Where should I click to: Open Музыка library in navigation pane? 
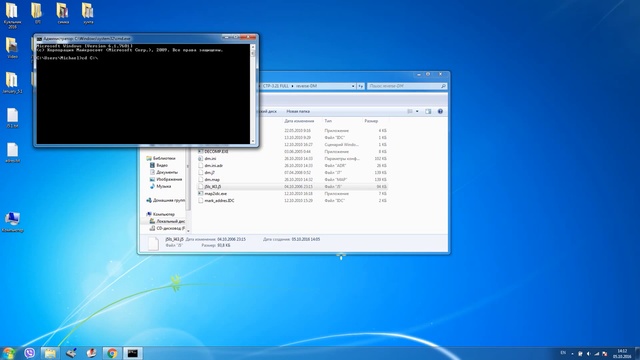[x=163, y=186]
